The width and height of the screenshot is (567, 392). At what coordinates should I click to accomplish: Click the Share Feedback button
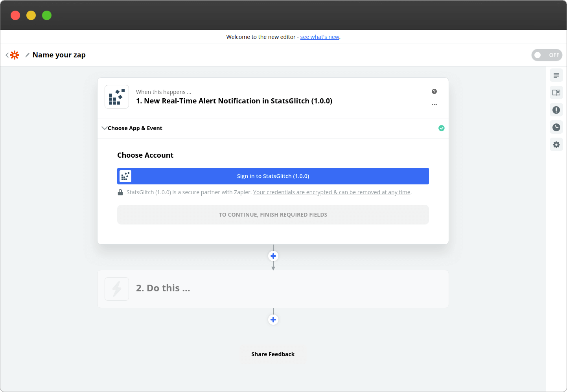tap(273, 354)
